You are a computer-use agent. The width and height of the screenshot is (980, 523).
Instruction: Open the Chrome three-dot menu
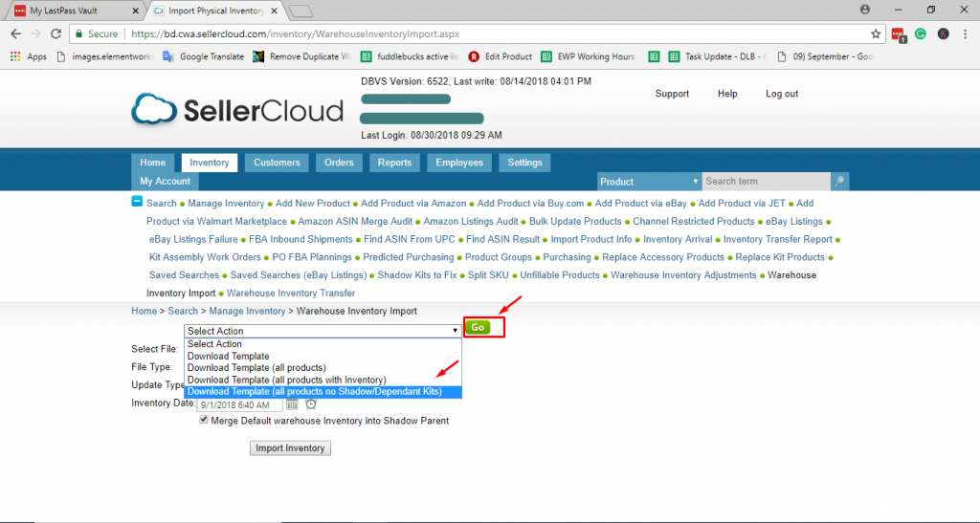click(965, 33)
